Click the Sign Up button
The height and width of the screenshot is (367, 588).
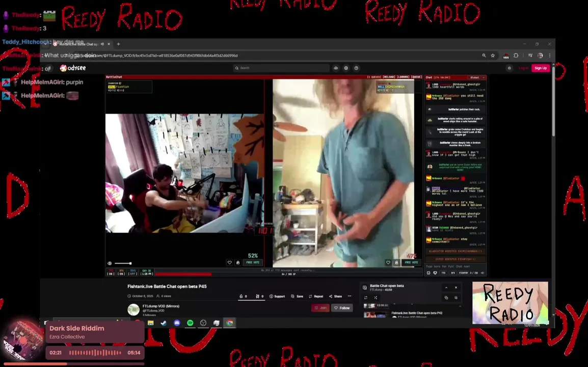[541, 68]
